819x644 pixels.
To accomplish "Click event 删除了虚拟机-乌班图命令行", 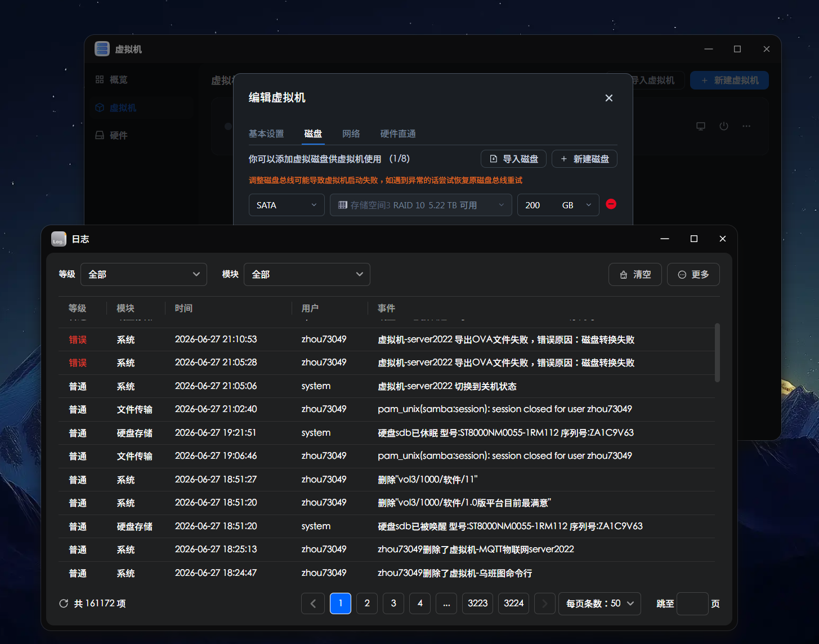I will [455, 573].
